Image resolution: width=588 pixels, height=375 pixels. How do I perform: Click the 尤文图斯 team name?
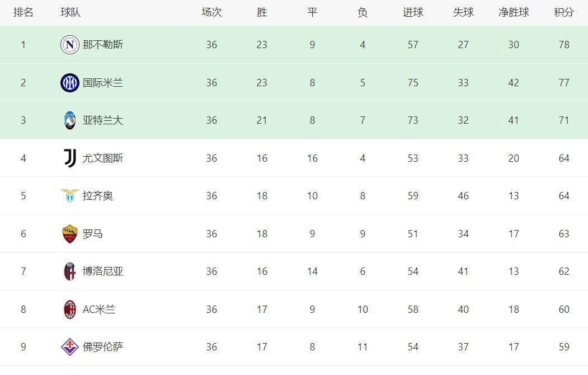click(x=103, y=158)
